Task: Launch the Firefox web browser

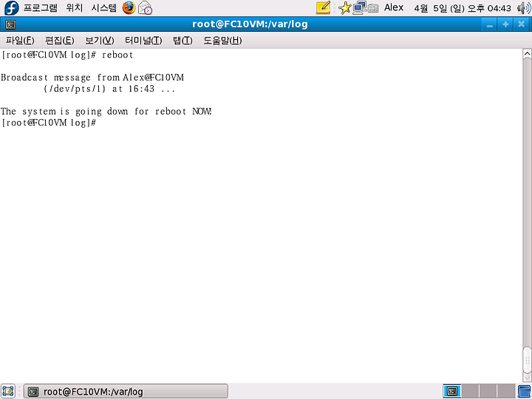Action: pyautogui.click(x=129, y=8)
